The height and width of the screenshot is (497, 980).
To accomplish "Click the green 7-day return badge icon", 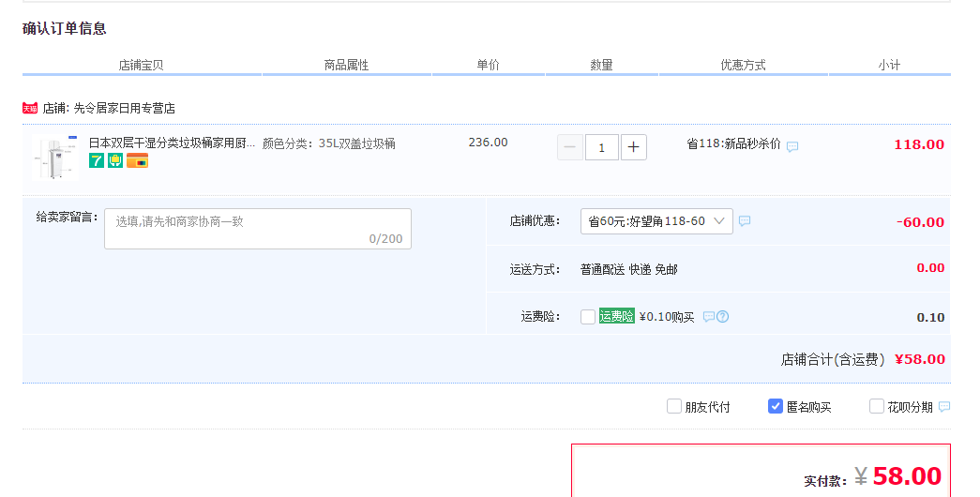I will 97,160.
